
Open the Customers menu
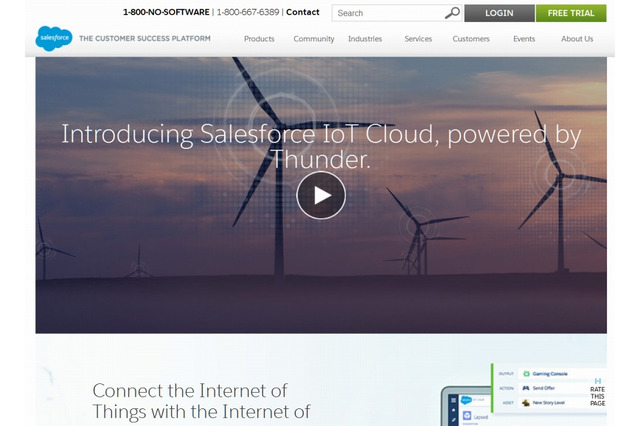point(471,39)
